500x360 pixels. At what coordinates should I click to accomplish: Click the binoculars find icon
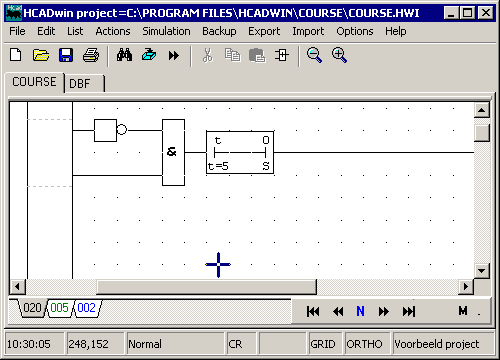124,55
